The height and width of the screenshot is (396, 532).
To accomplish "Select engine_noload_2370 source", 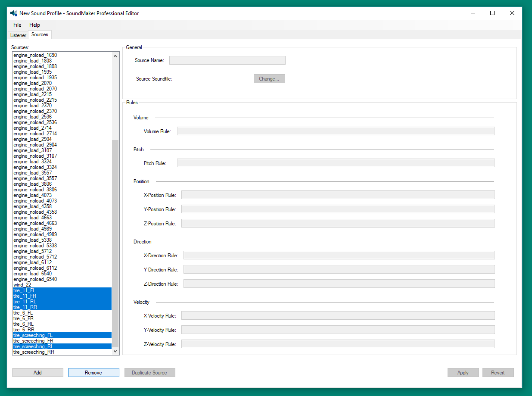I will click(62, 111).
